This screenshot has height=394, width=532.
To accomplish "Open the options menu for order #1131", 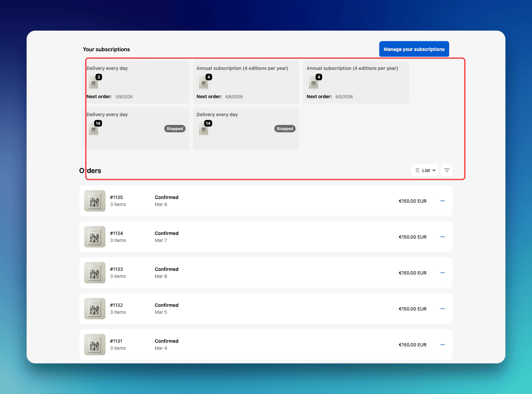I will tap(442, 344).
